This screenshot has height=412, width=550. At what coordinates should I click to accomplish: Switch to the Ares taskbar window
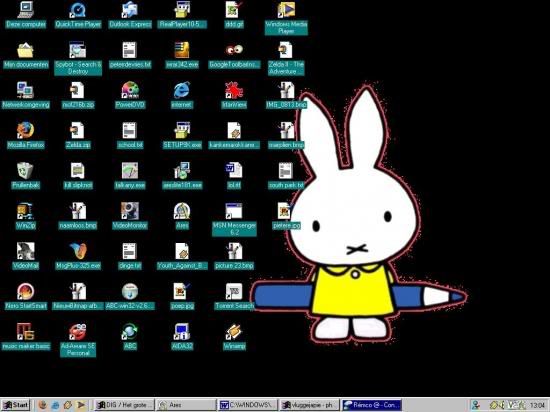(186, 405)
